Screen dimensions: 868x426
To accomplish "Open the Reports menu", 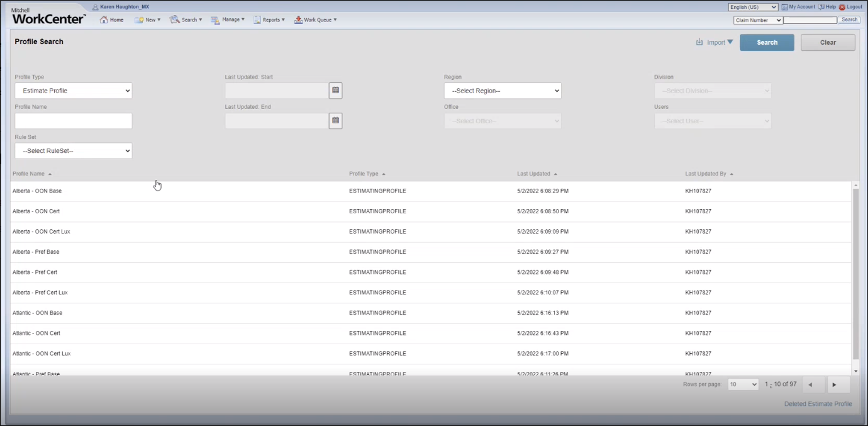I will point(269,20).
